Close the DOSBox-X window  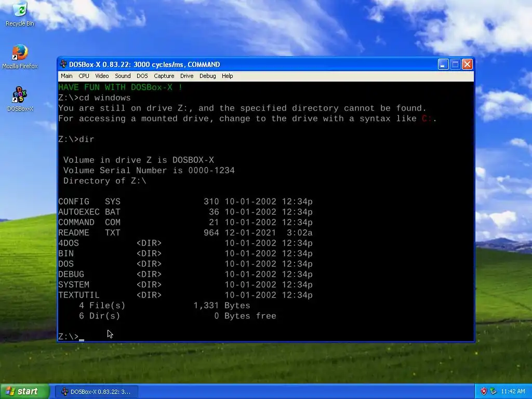[467, 64]
